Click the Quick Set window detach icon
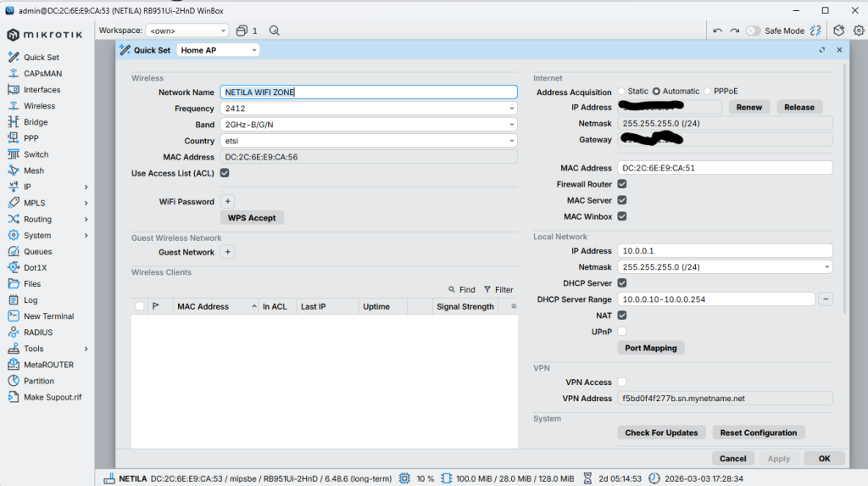 (x=822, y=50)
